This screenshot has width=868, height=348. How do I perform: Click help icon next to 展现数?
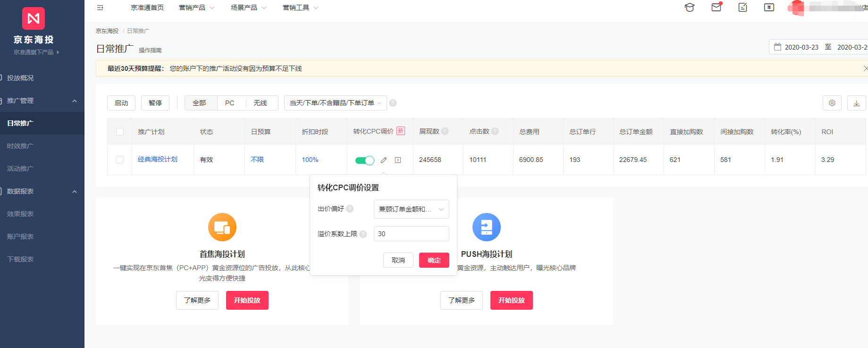(x=445, y=131)
